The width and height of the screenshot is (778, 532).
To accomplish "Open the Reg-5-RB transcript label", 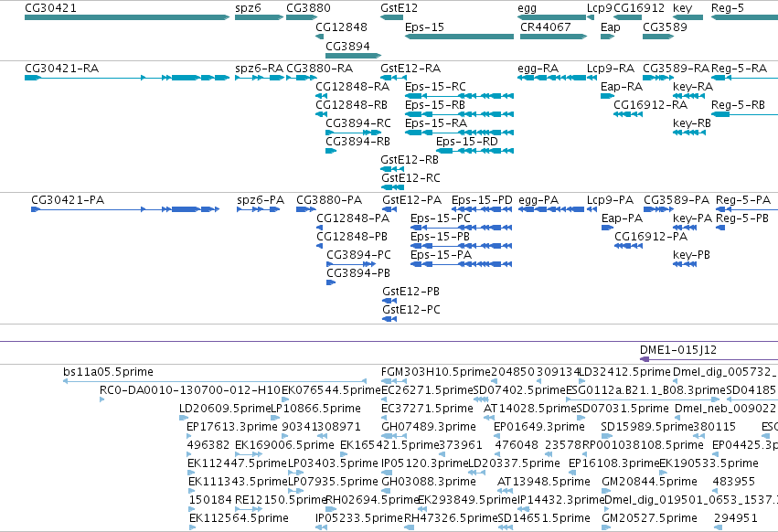I will pos(738,105).
